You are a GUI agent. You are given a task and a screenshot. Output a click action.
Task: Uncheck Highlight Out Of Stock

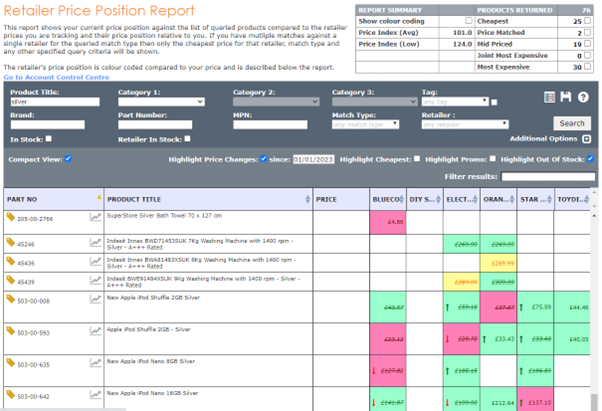tap(590, 158)
